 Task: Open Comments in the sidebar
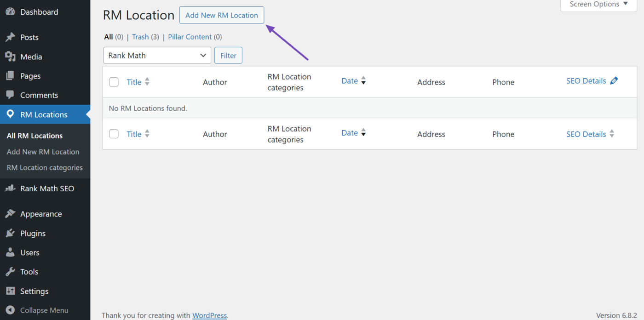(x=45, y=95)
